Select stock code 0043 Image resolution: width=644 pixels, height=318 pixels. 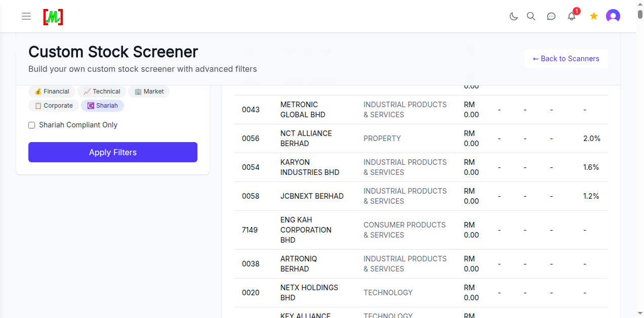[x=251, y=110]
